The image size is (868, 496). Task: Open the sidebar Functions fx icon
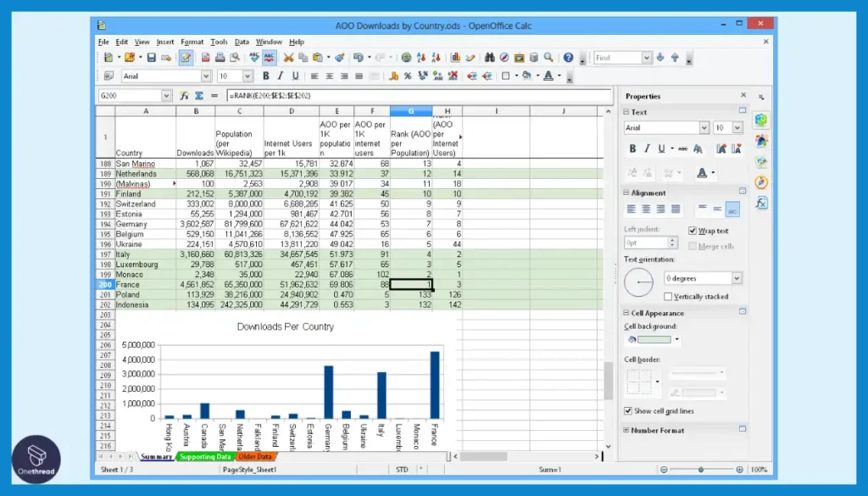pos(762,203)
